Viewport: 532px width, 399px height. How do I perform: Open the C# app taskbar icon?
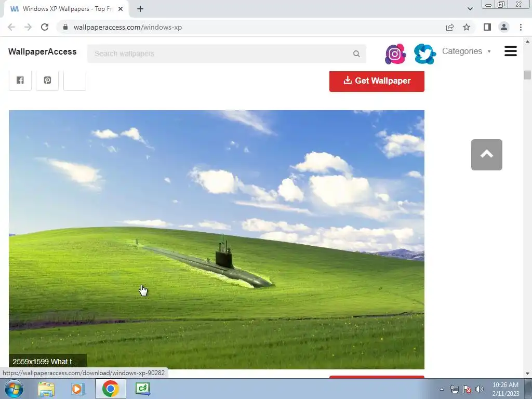pos(142,389)
